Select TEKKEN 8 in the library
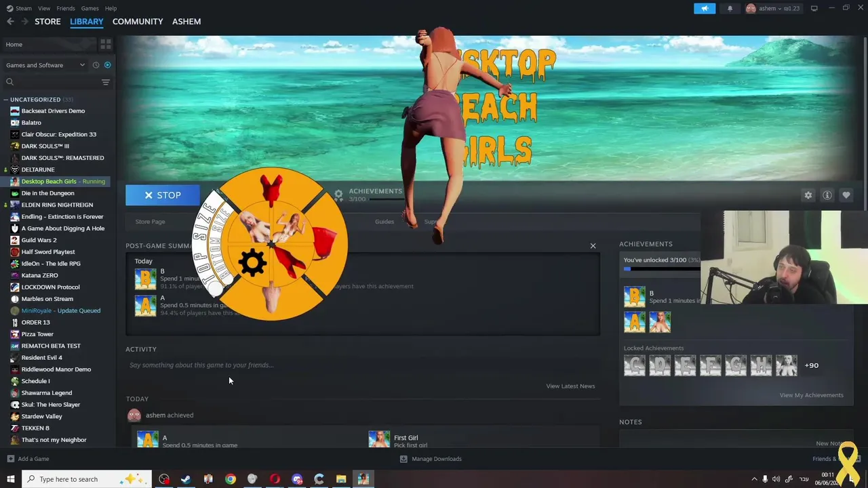Image resolution: width=868 pixels, height=488 pixels. tap(35, 428)
